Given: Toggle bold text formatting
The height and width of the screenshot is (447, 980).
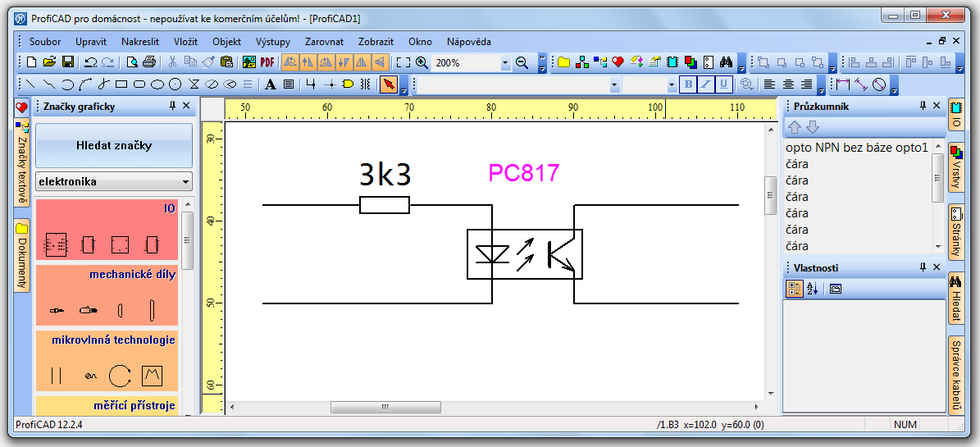Looking at the screenshot, I should click(689, 84).
